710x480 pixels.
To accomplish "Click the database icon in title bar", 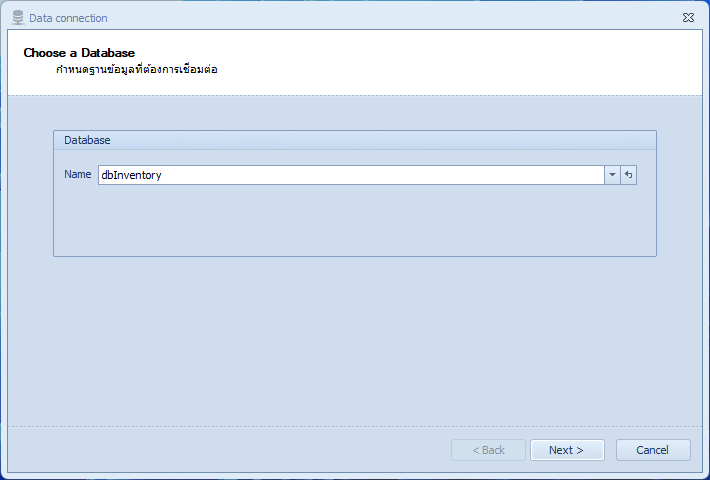I will 18,18.
